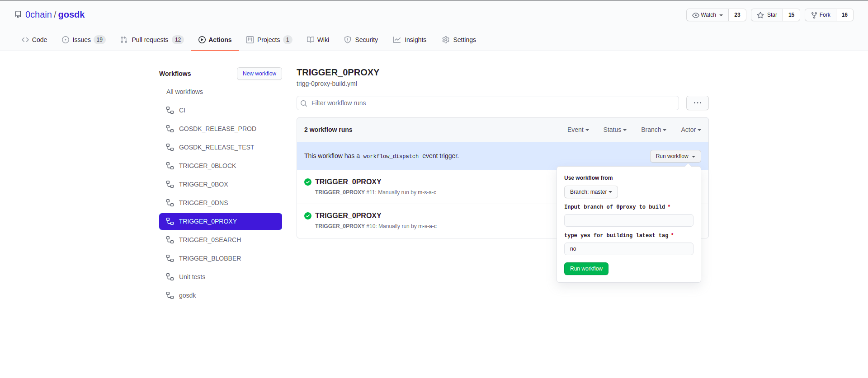868x378 pixels.
Task: Click the fork icon on the Fork button
Action: click(814, 15)
